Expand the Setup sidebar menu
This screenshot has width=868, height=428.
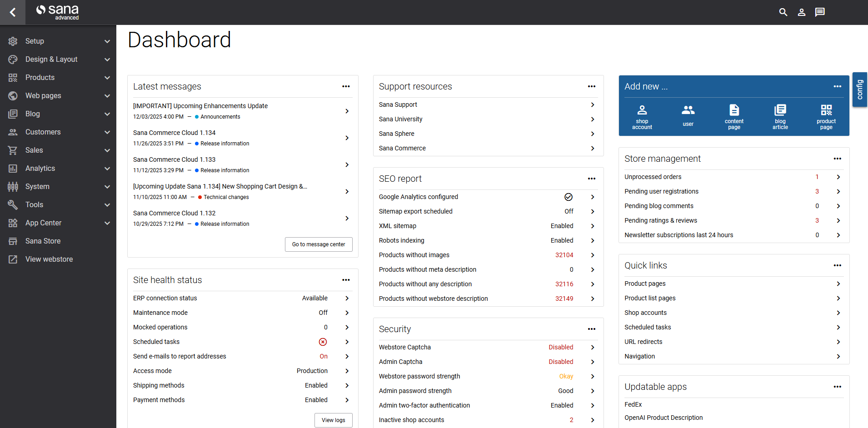tap(58, 41)
